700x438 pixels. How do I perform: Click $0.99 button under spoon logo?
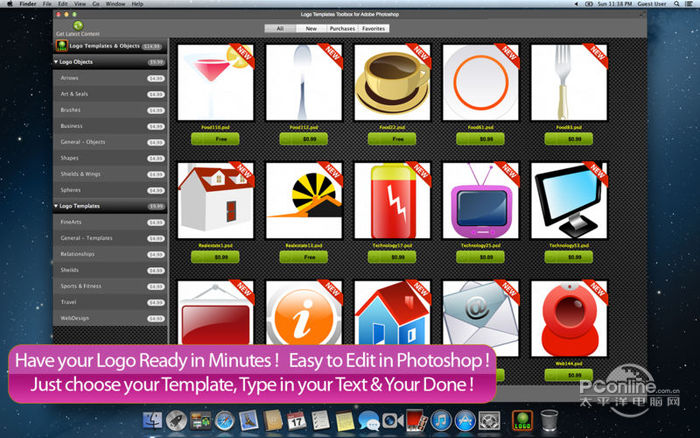[x=304, y=139]
